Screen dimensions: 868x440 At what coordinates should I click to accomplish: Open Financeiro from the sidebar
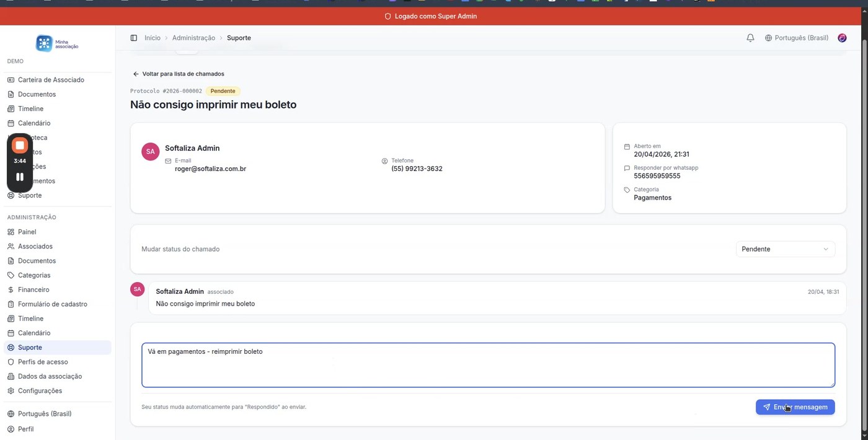(33, 289)
